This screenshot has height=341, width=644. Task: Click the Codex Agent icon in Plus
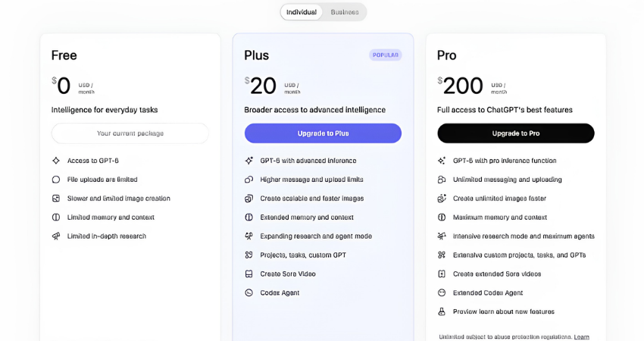click(x=249, y=293)
